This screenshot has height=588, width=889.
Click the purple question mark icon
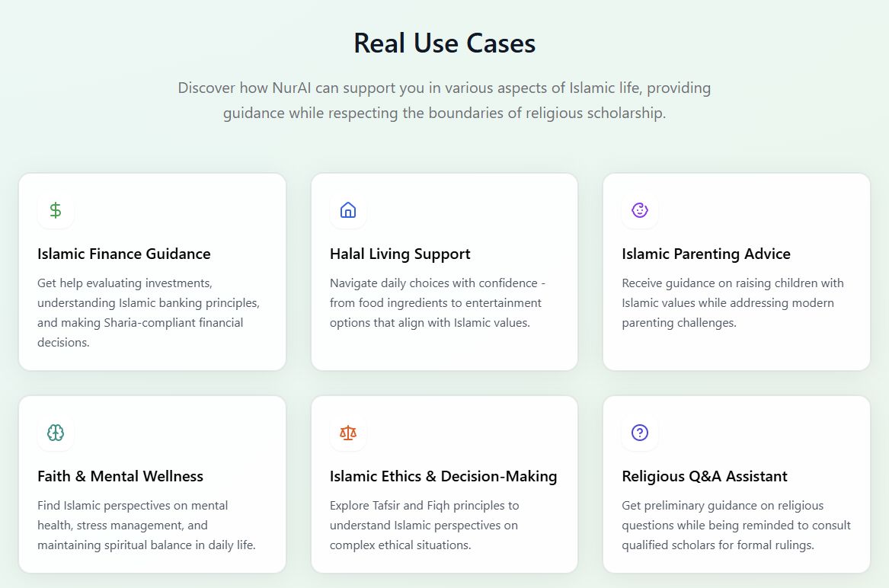point(640,433)
